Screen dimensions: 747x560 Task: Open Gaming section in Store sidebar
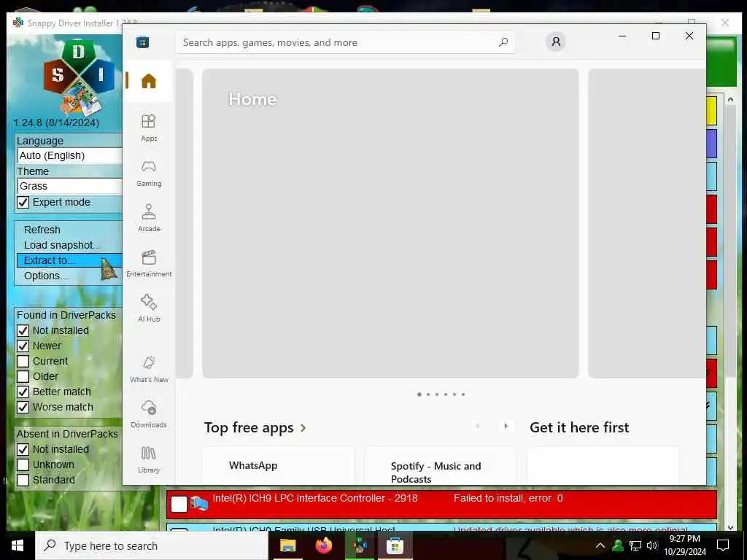click(149, 173)
